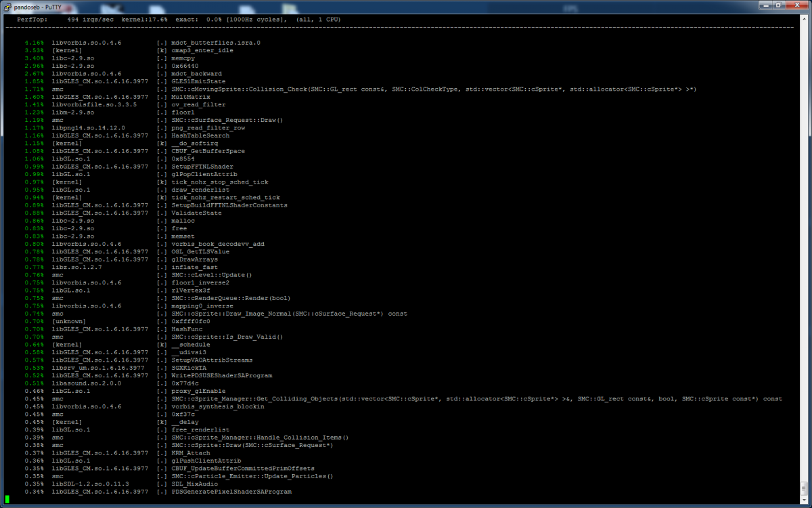The height and width of the screenshot is (508, 812).
Task: Click the SGXKickTA symbol row
Action: (189, 368)
